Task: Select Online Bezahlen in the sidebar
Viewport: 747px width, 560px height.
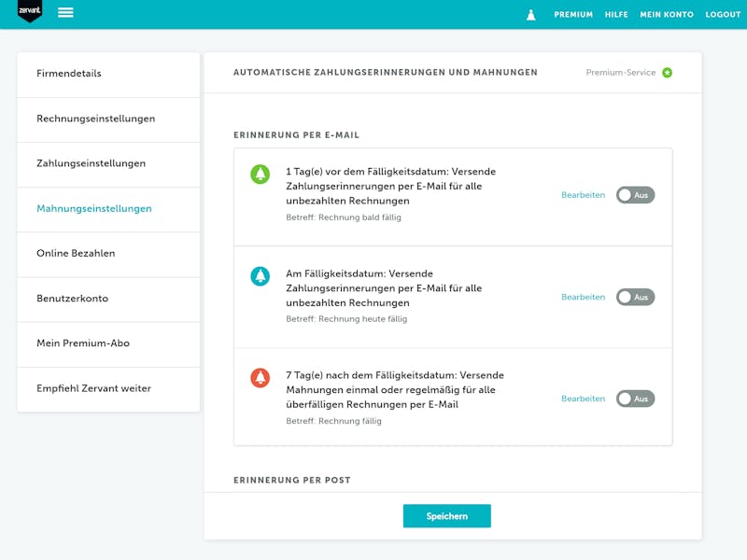Action: 108,255
